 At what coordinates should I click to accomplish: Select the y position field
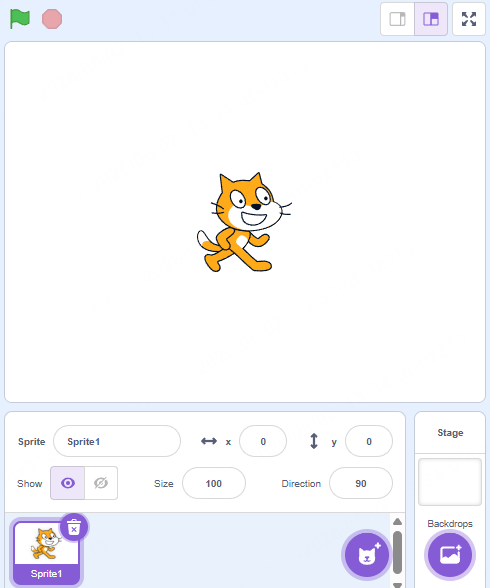pos(369,441)
